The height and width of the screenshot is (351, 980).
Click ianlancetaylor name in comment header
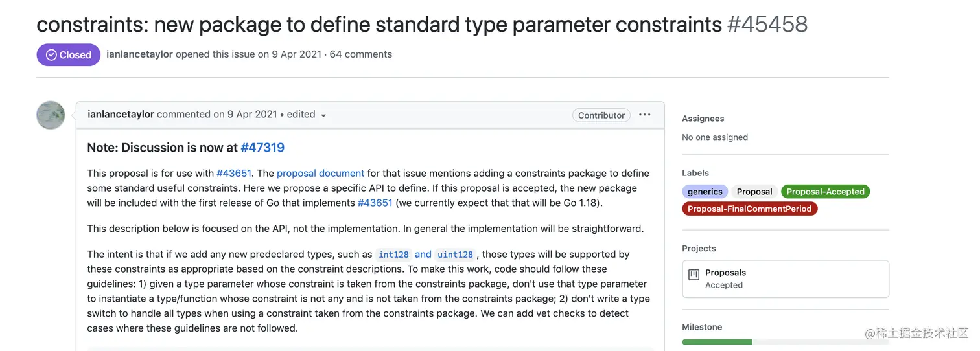pyautogui.click(x=121, y=114)
